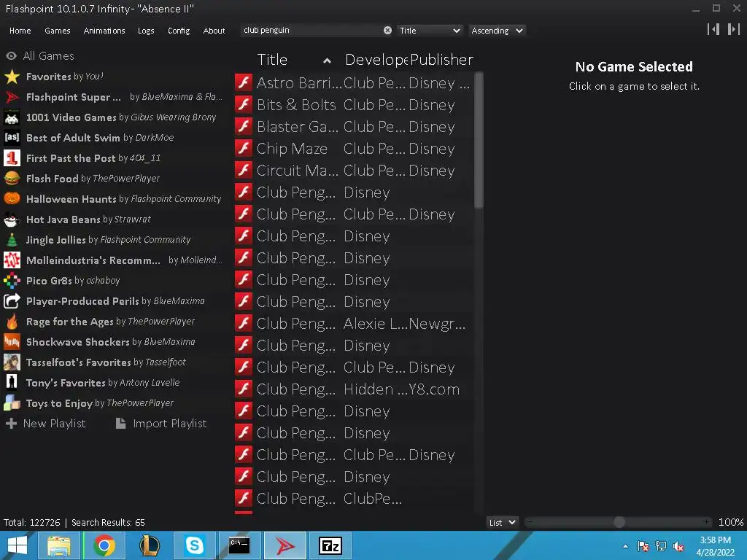This screenshot has height=560, width=747.
Task: Select the Bits & Bolts game row
Action: tap(354, 104)
